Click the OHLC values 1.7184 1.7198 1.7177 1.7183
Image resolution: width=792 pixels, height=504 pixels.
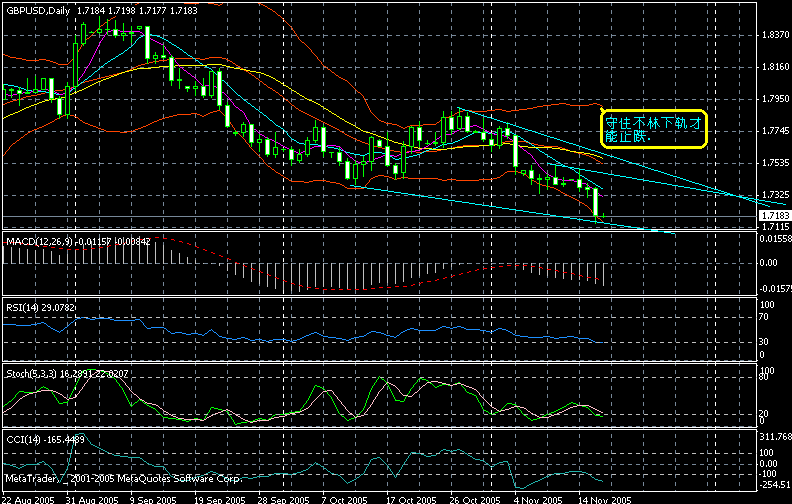(137, 11)
